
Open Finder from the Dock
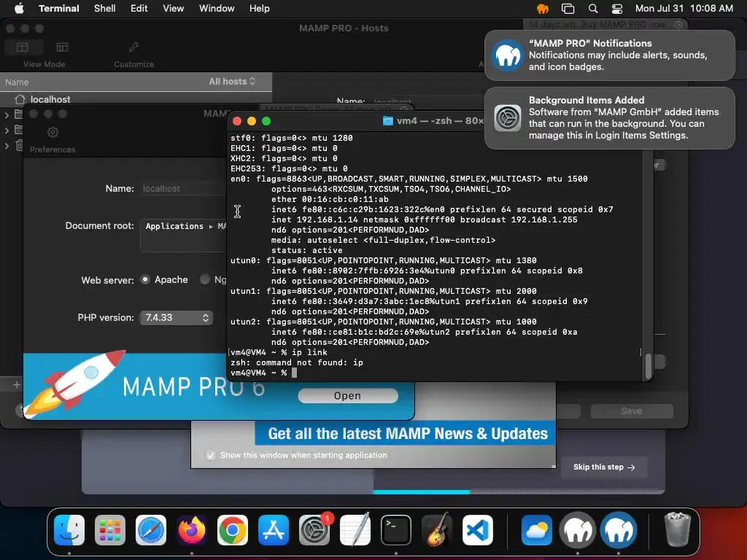[69, 530]
